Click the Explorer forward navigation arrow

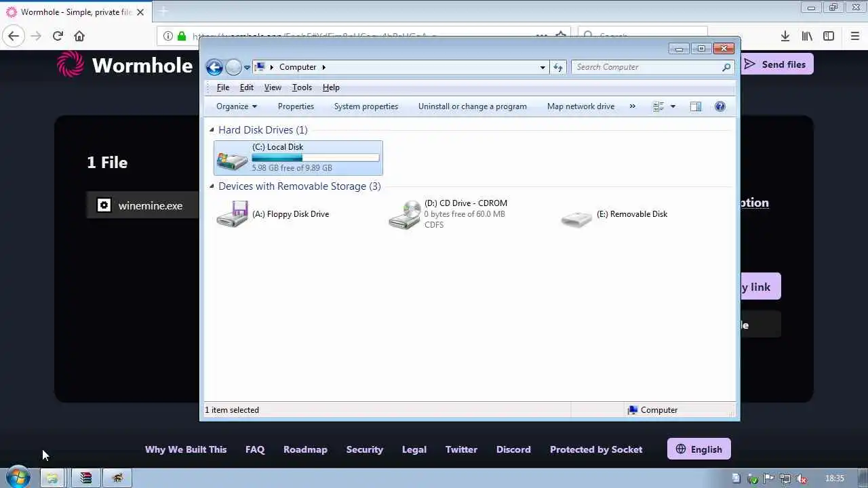[x=233, y=67]
